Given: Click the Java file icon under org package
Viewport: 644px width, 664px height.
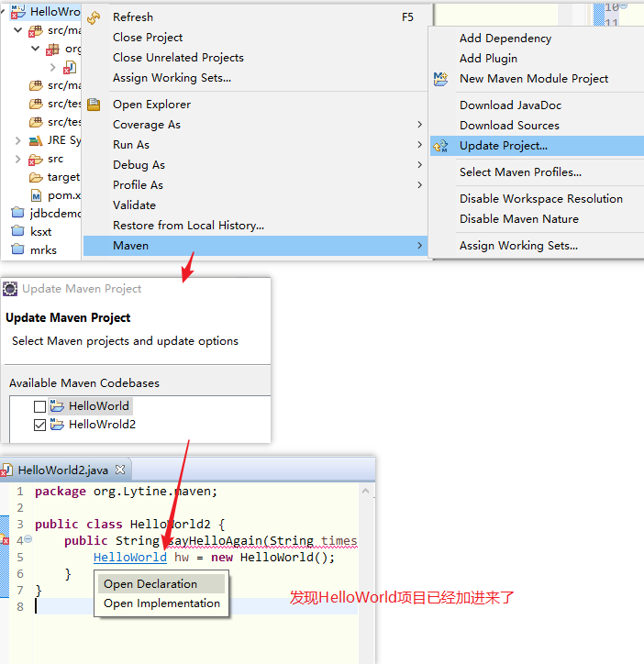Looking at the screenshot, I should pos(70,67).
